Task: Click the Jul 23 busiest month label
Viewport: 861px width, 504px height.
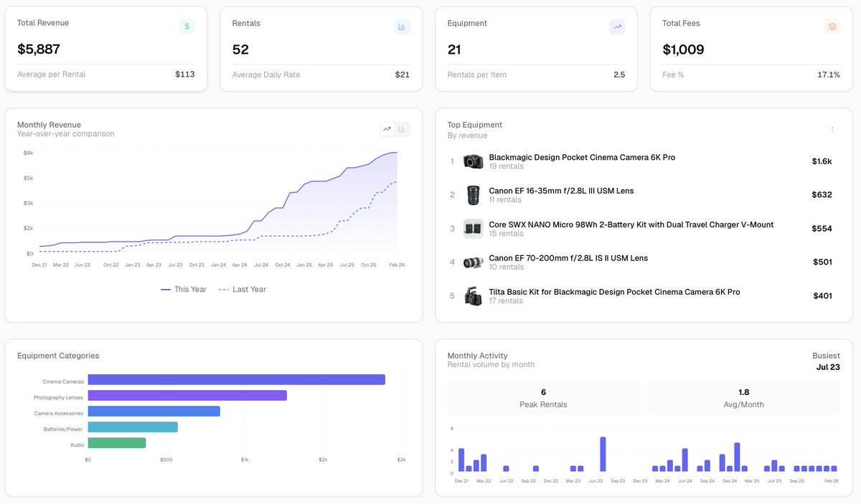Action: pyautogui.click(x=828, y=367)
